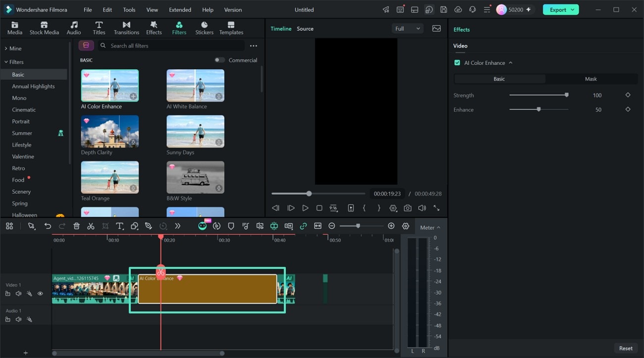Open the Meter dropdown
The image size is (644, 358).
430,227
